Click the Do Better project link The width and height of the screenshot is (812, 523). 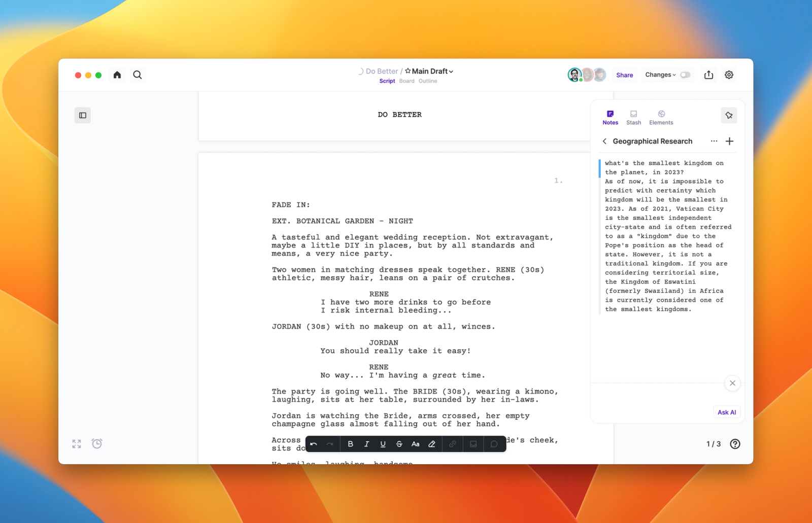click(x=382, y=71)
